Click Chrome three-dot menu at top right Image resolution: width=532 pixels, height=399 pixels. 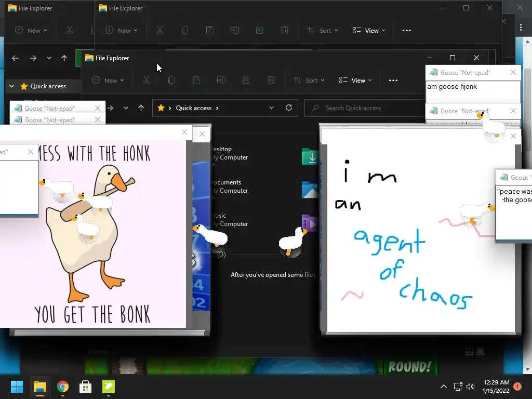click(x=521, y=27)
